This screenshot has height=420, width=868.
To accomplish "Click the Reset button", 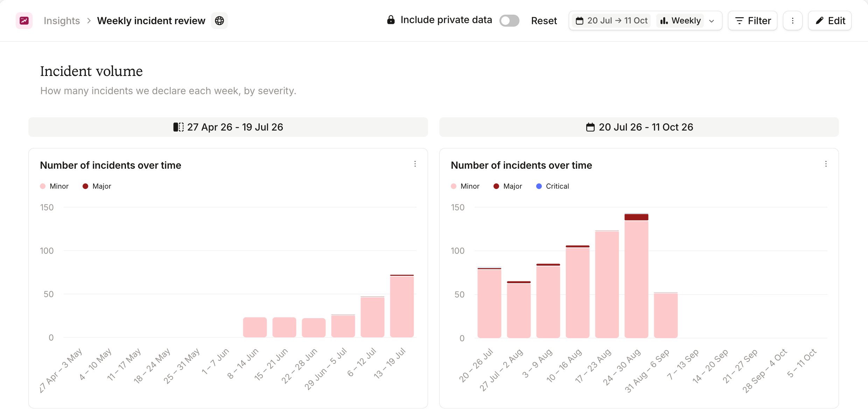I will click(x=544, y=21).
